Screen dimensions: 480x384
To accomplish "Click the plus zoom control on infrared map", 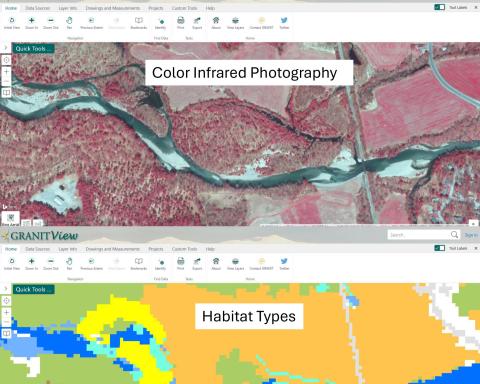I will [6, 72].
